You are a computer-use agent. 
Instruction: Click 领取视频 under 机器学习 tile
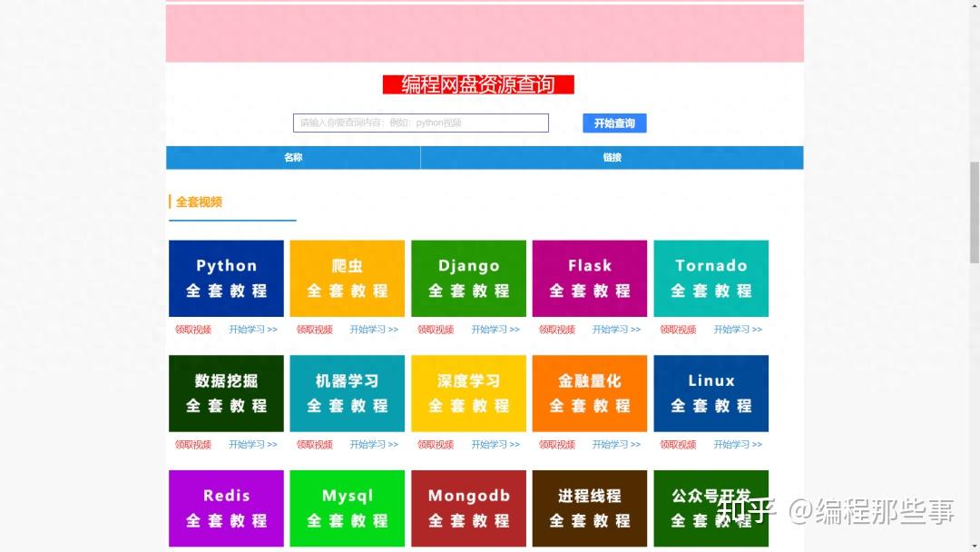coord(314,445)
